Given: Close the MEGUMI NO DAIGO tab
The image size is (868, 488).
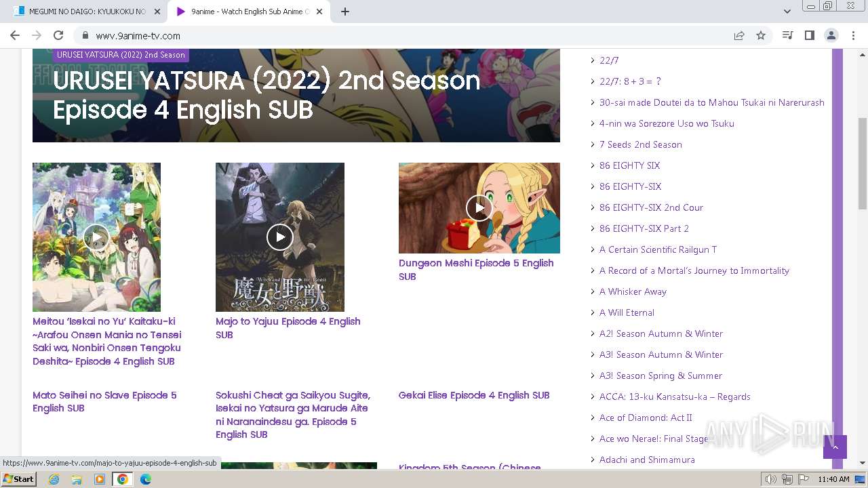Looking at the screenshot, I should pyautogui.click(x=157, y=12).
